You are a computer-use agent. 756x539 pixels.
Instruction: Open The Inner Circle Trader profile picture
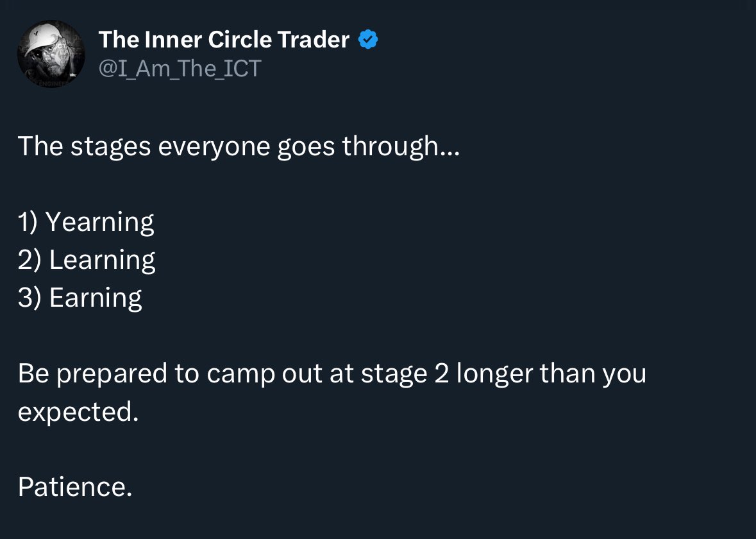(51, 53)
